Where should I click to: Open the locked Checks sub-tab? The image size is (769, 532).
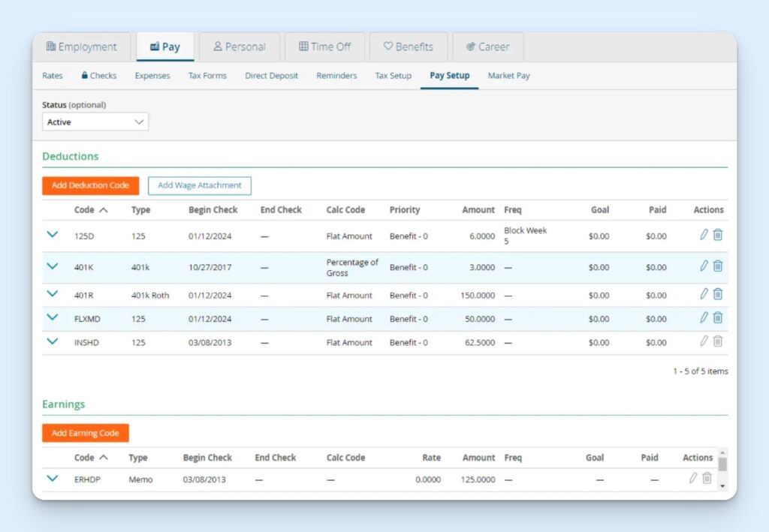pos(99,76)
